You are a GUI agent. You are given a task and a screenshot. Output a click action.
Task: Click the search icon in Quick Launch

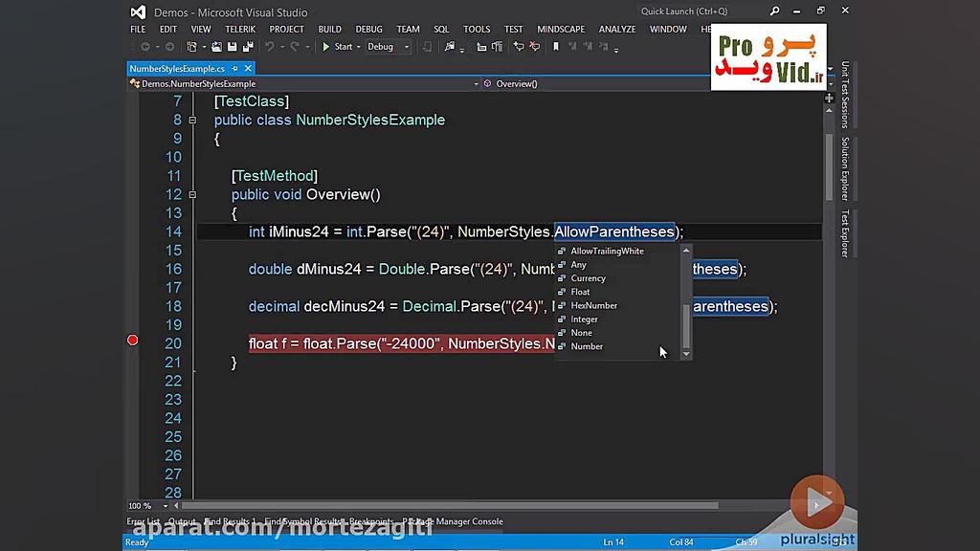(773, 11)
